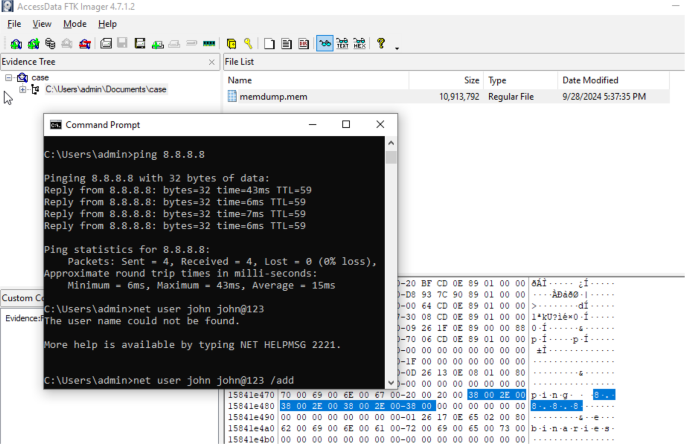Sort file list by Date Modified column
The width and height of the screenshot is (685, 444).
tap(590, 80)
